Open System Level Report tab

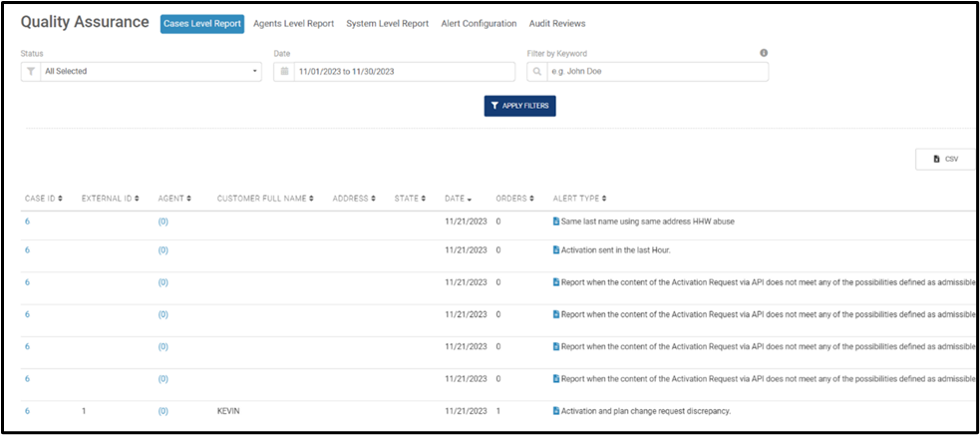[388, 24]
